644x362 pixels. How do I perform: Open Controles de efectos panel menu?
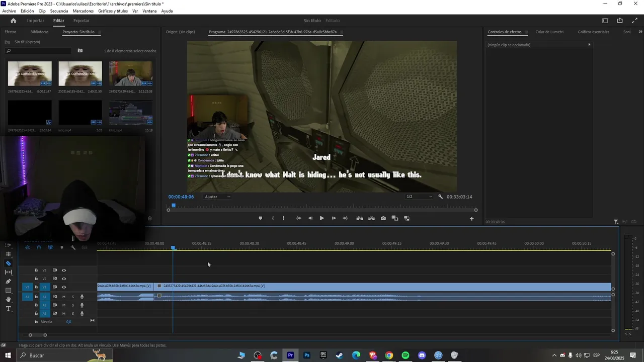tap(526, 32)
